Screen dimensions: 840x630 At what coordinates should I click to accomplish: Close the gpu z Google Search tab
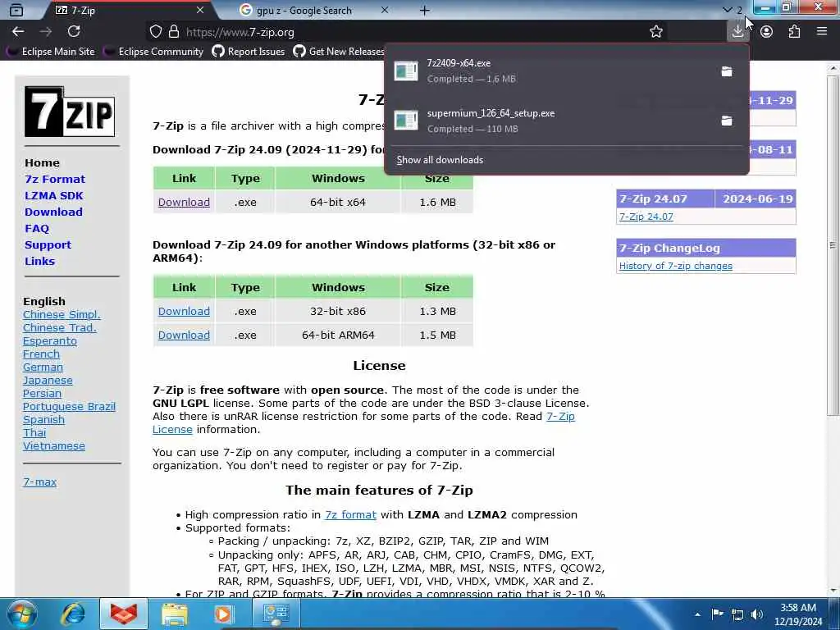[385, 10]
